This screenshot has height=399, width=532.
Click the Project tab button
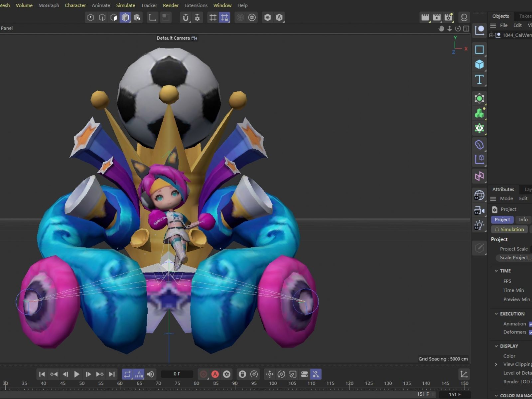502,220
